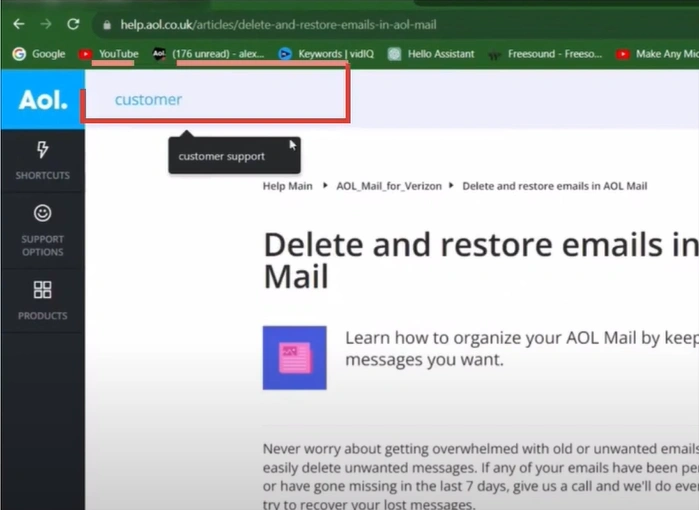Click the padlock site security icon

(x=107, y=25)
